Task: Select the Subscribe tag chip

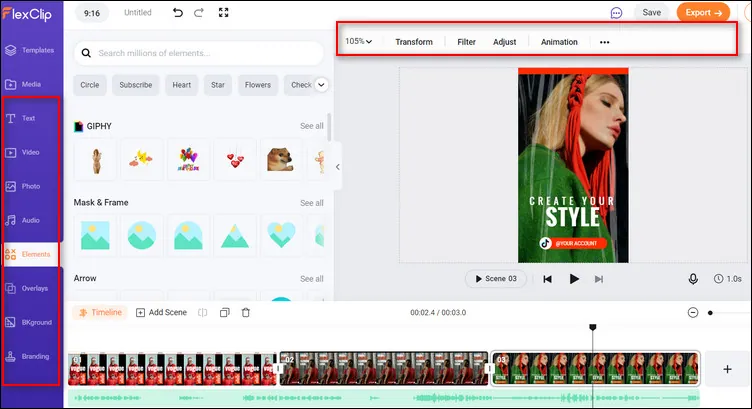Action: 136,85
